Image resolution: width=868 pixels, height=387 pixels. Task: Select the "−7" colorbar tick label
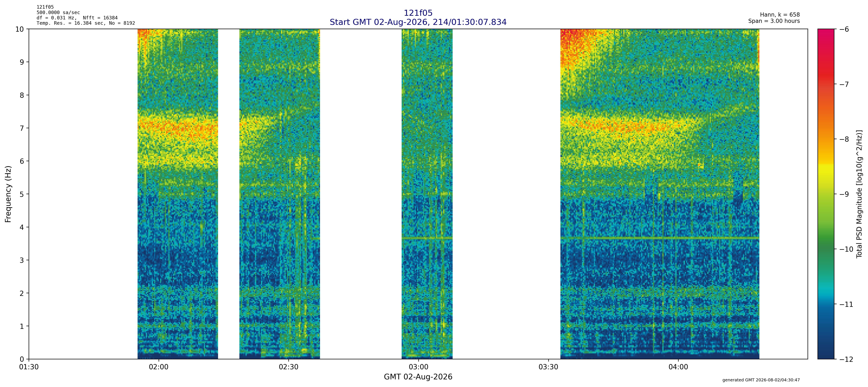click(844, 84)
